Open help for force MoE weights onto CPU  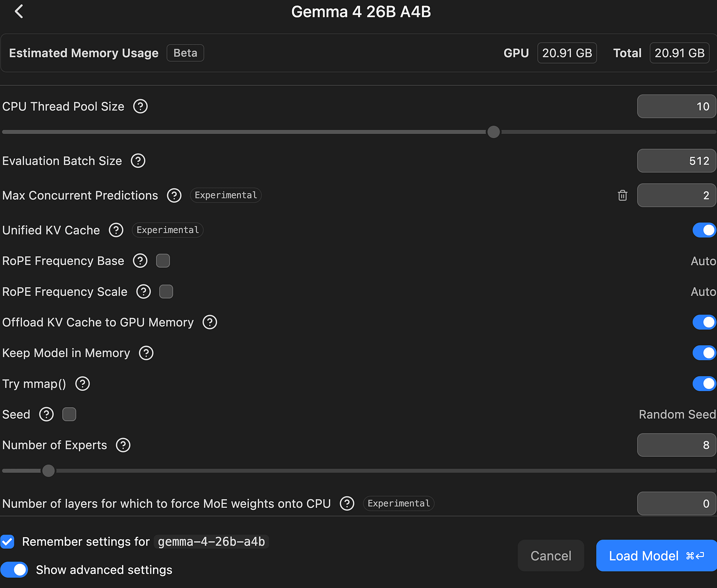pyautogui.click(x=347, y=503)
